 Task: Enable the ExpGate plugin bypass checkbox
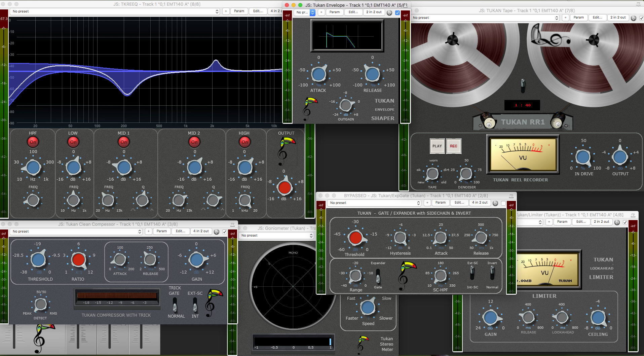point(503,203)
